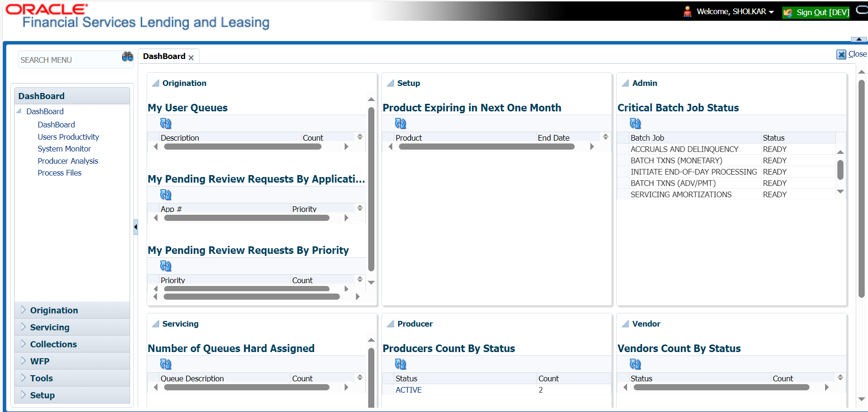Expand the Setup menu in sidebar

(23, 395)
